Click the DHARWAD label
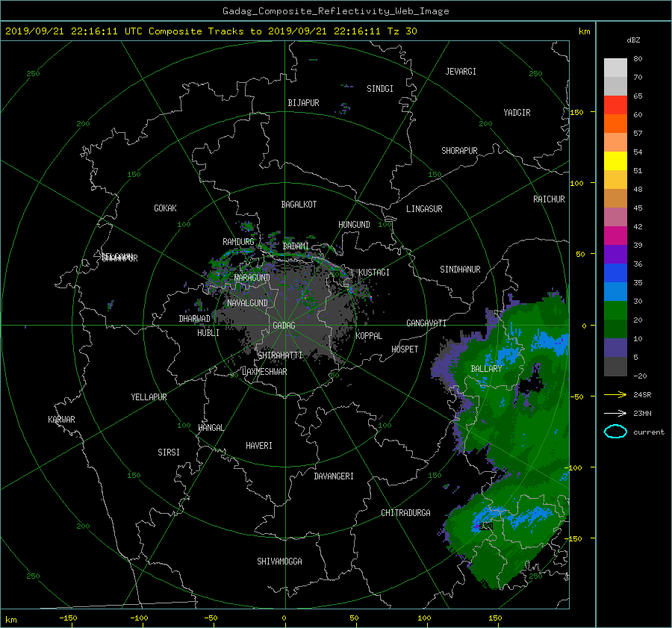 [194, 319]
